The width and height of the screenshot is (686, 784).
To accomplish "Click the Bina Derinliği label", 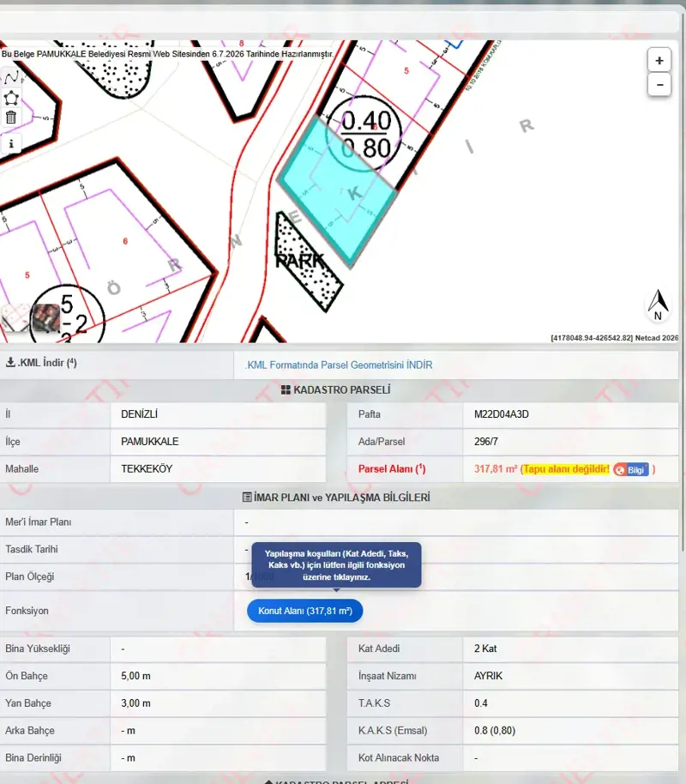I will pyautogui.click(x=33, y=758).
